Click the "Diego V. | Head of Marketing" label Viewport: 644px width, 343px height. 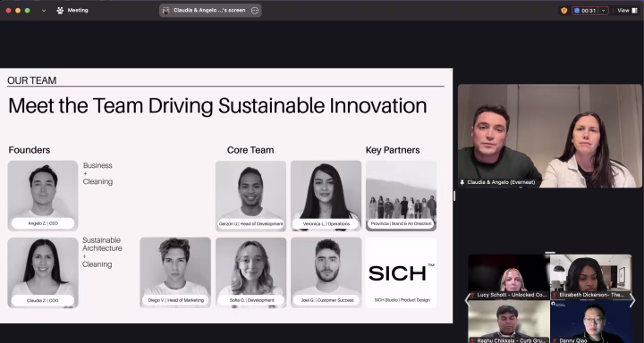(x=176, y=300)
